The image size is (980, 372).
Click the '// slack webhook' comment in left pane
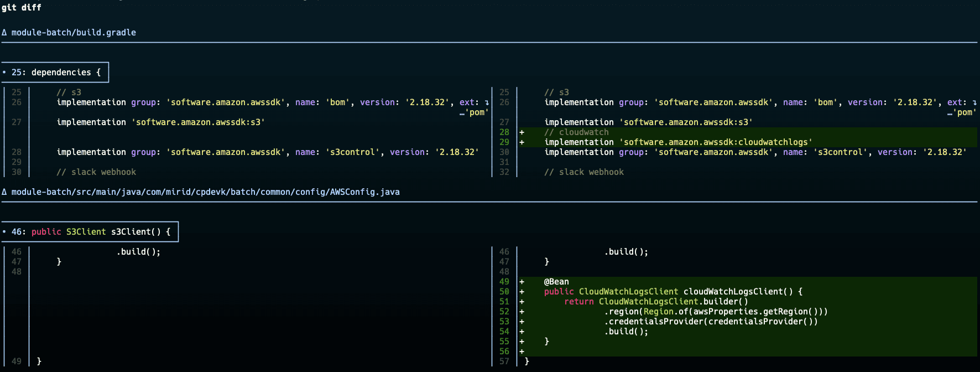pyautogui.click(x=96, y=172)
